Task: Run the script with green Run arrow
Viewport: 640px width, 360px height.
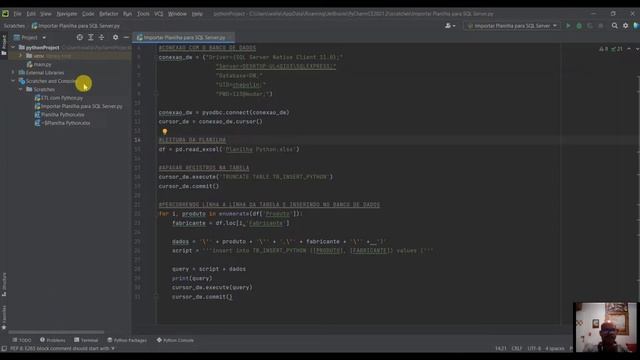Action: 568,26
